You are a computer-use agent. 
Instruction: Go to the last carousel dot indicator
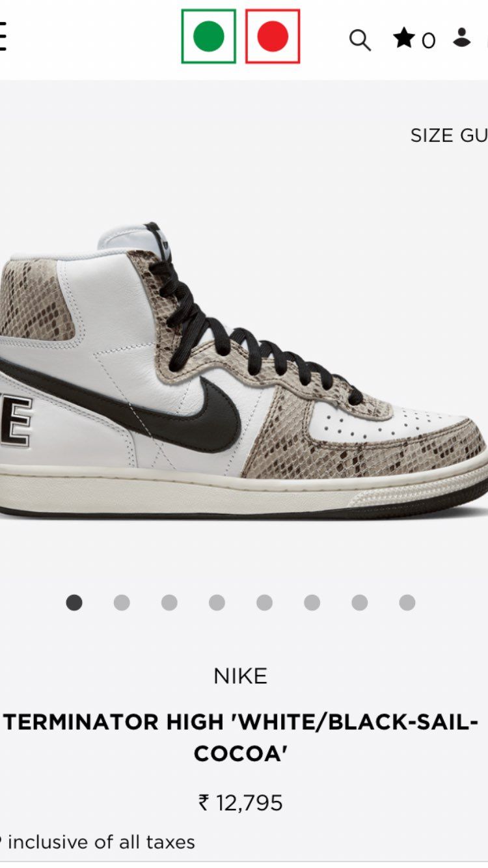coord(407,603)
